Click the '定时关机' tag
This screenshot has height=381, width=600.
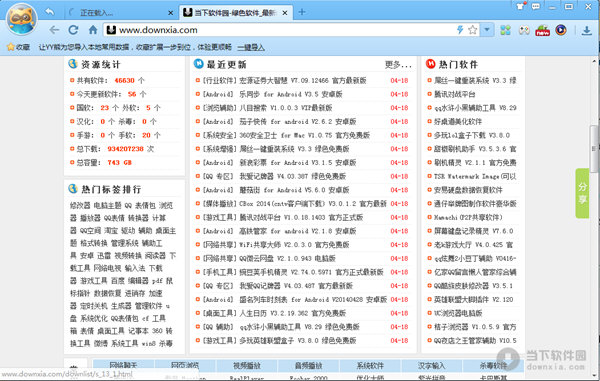click(x=94, y=306)
